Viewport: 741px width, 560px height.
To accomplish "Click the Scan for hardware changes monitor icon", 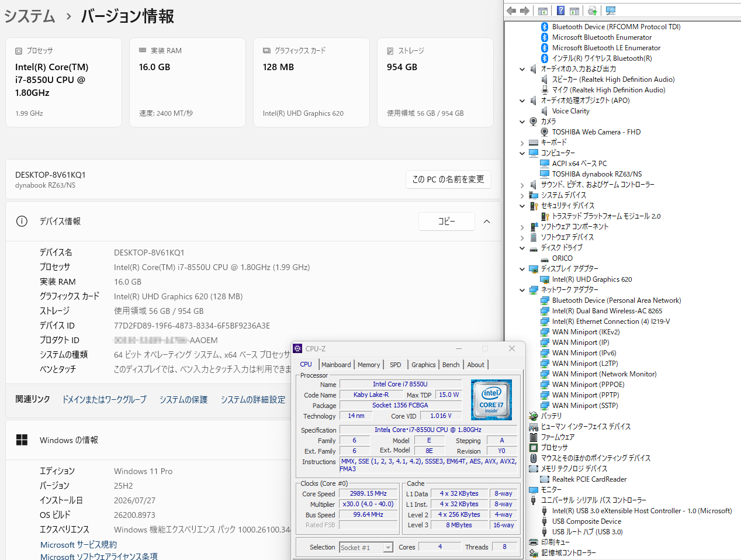I will 611,11.
